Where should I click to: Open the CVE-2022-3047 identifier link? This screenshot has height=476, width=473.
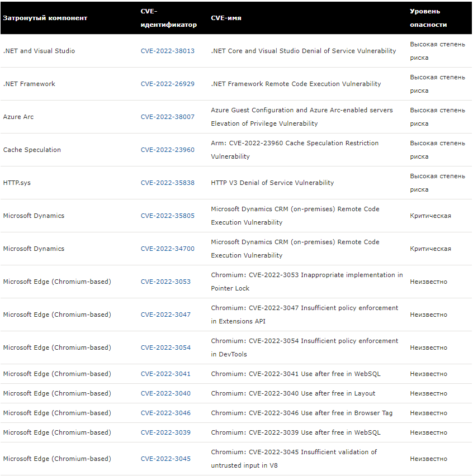click(165, 315)
